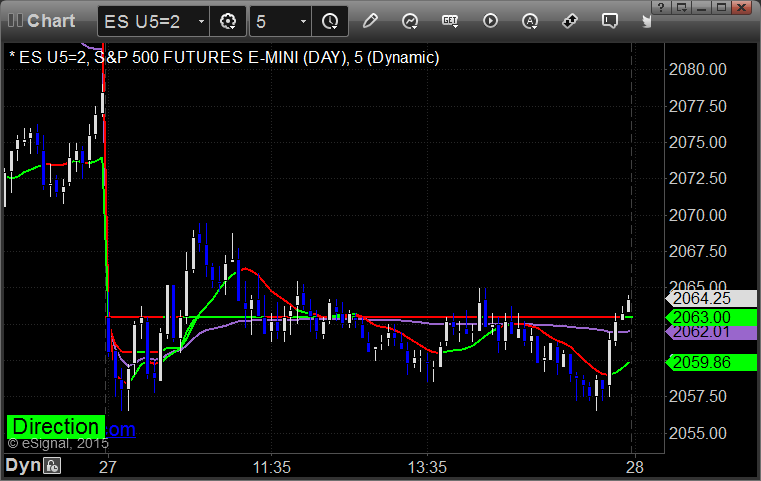Image resolution: width=761 pixels, height=481 pixels.
Task: Click the 2064.25 last price marker
Action: coord(711,299)
